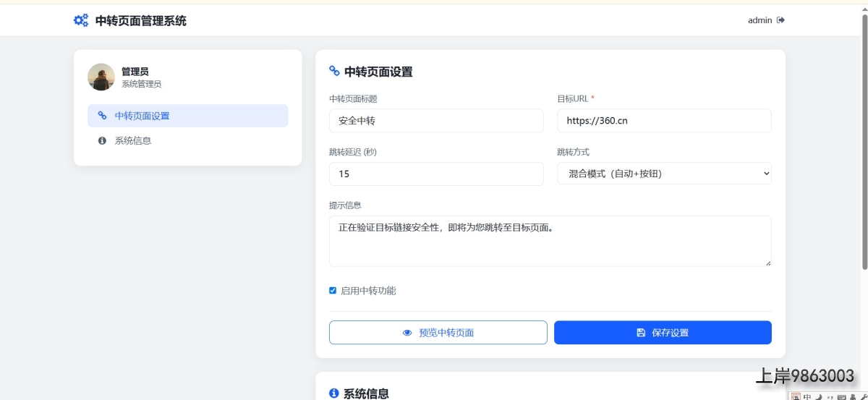Click the admin logout icon
This screenshot has height=400, width=868.
coord(780,20)
